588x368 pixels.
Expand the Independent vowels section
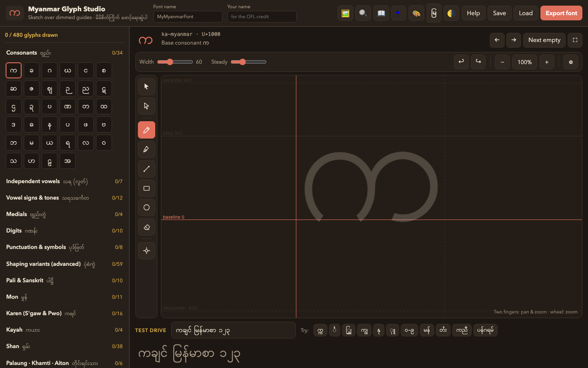[x=64, y=181]
